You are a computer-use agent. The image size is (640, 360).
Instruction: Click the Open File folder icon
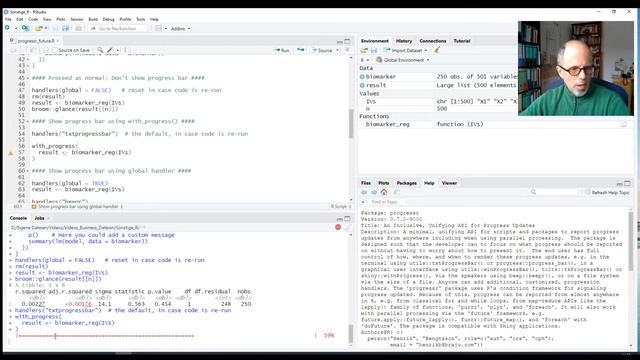(x=38, y=28)
